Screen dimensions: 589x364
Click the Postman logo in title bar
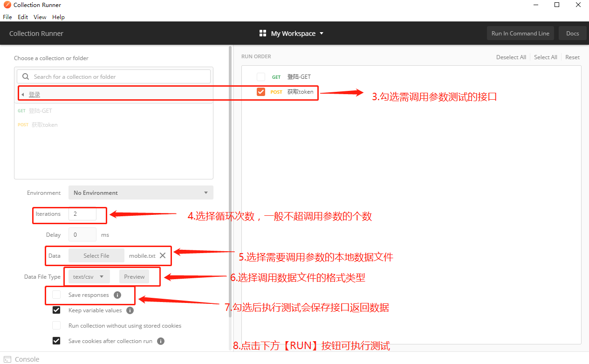pos(7,5)
